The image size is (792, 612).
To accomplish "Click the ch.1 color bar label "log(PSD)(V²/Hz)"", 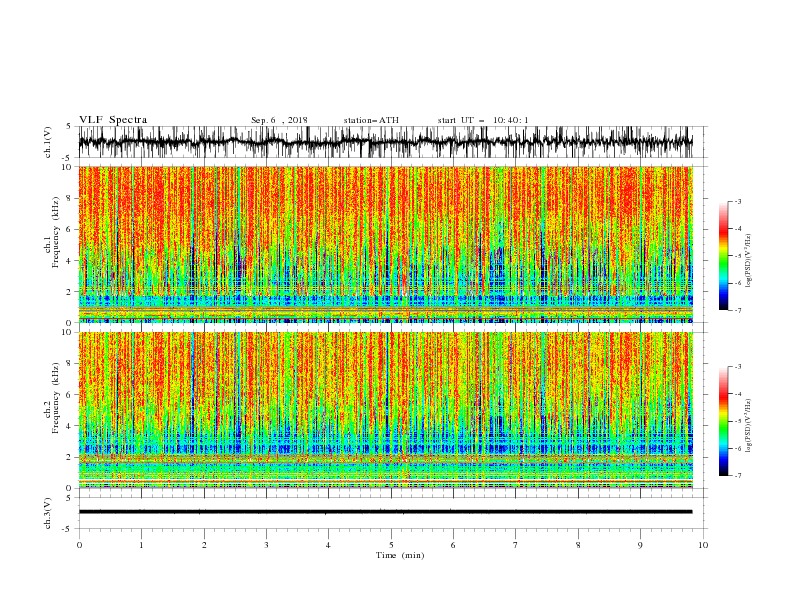I will (x=748, y=261).
